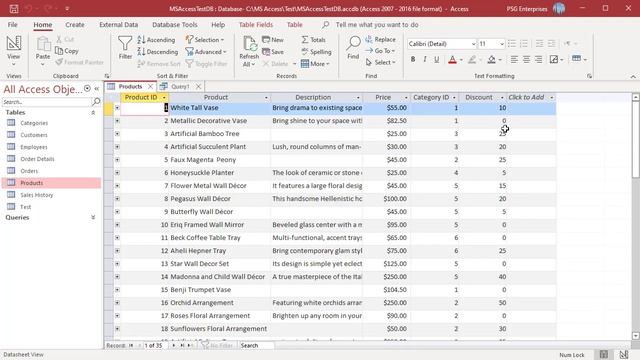Go to next record navigation arrow
The width and height of the screenshot is (640, 360).
pos(174,345)
